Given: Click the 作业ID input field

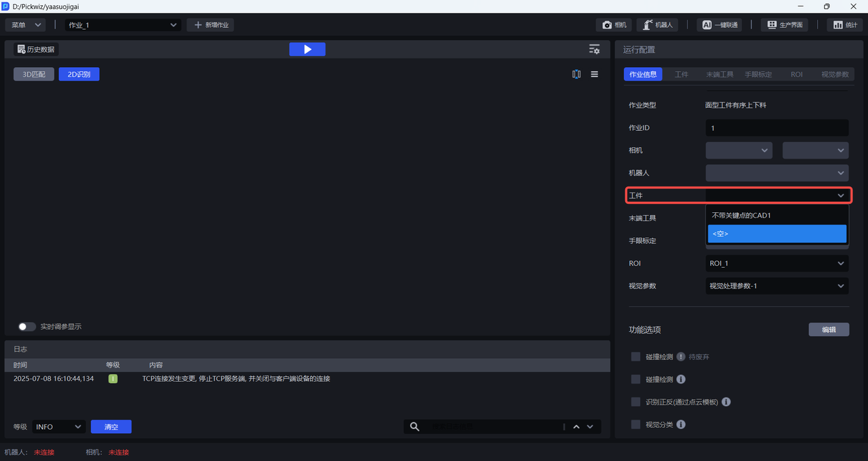Looking at the screenshot, I should 776,128.
